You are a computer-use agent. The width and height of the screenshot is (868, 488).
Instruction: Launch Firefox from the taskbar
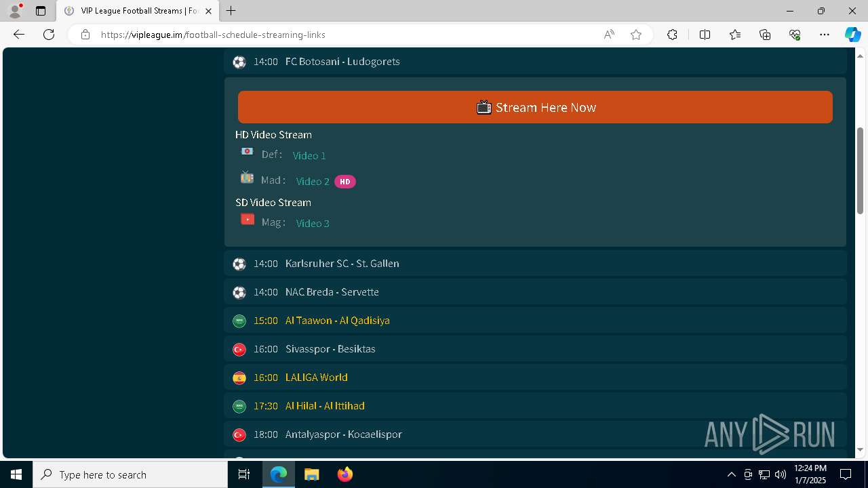click(345, 474)
